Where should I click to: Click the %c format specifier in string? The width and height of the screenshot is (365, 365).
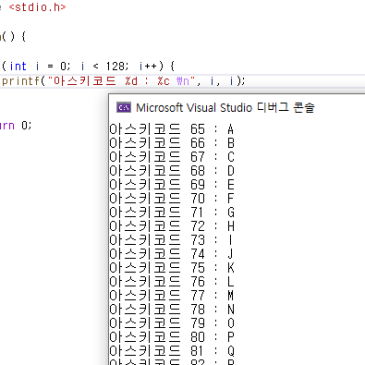click(163, 81)
